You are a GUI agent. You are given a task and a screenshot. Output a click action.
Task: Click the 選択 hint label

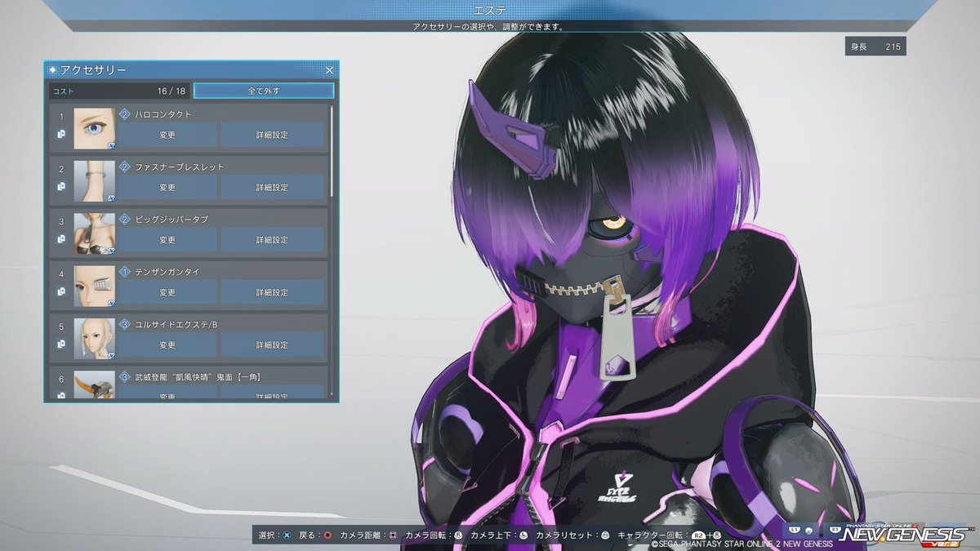click(266, 535)
